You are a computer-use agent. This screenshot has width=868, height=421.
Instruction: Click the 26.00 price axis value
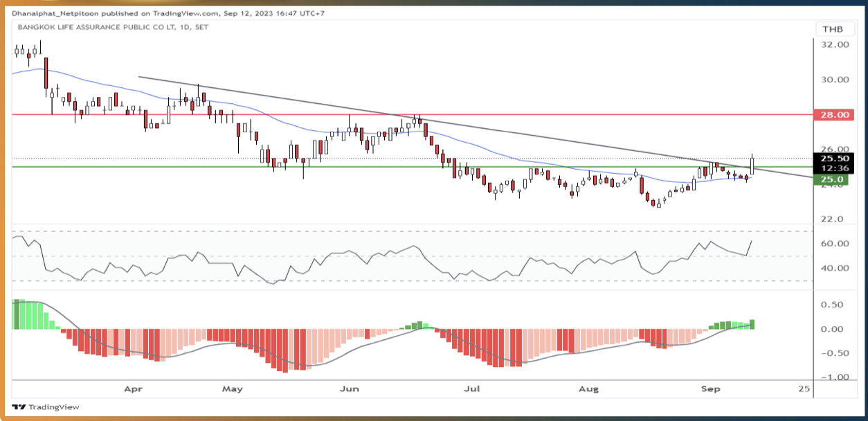[835, 148]
